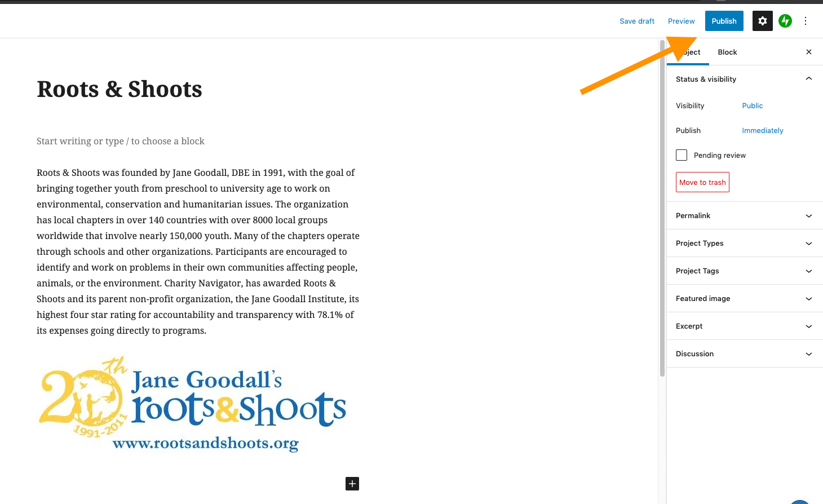
Task: Click the Roots & Shoots logo image
Action: click(192, 404)
